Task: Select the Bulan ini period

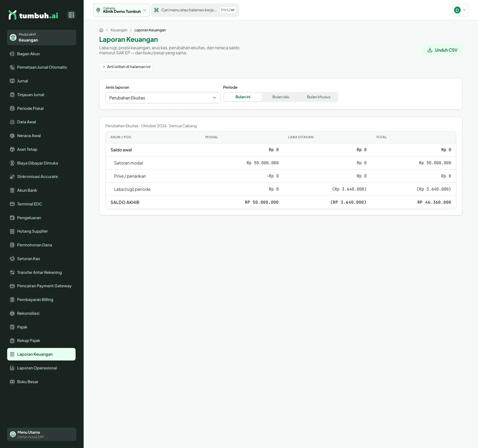Action: tap(243, 97)
